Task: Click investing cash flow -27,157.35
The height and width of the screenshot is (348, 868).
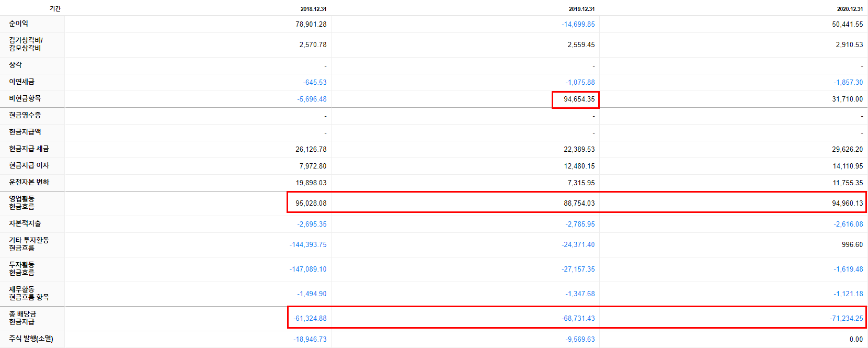Action: pos(578,269)
